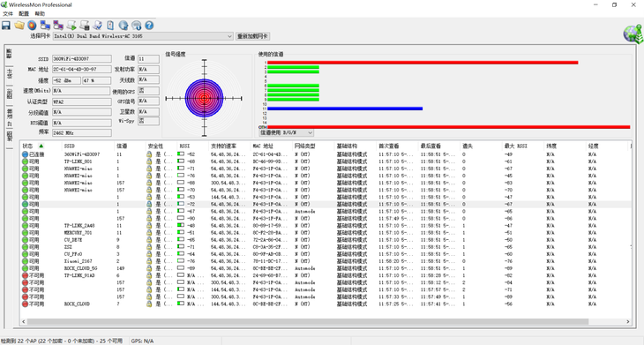Click the clipboard toolbar icon
Viewport: 644px width, 345px height.
110,26
